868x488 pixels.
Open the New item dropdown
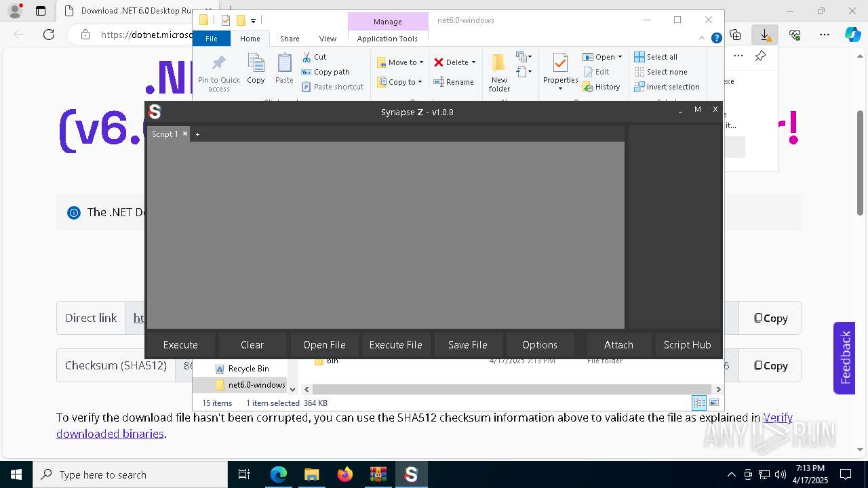coord(524,57)
